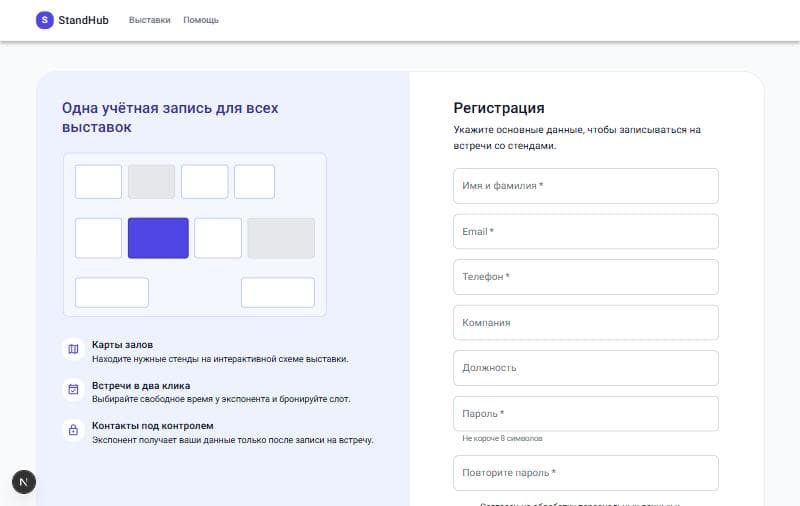Click the StandHub brand name text
Viewport: 800px width, 506px height.
(x=83, y=20)
